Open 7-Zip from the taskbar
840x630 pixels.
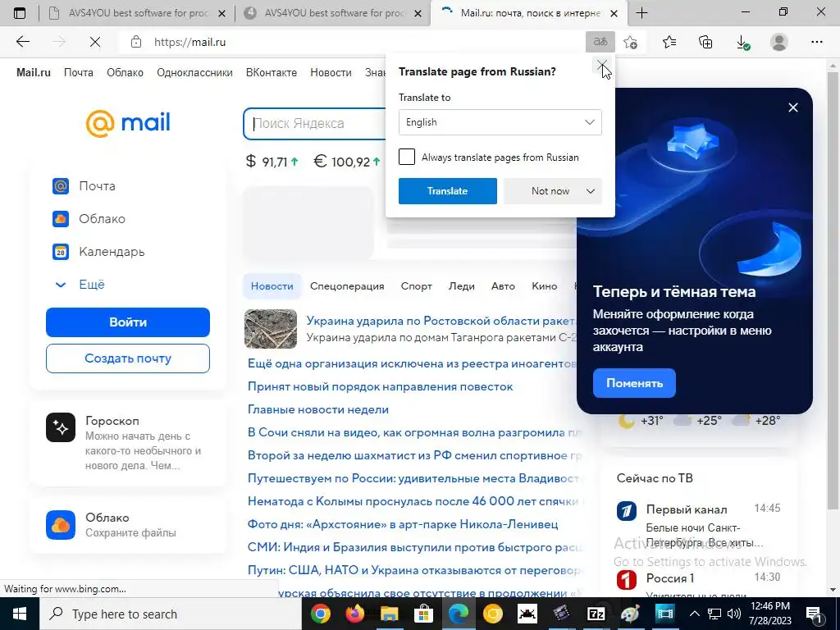click(x=596, y=614)
